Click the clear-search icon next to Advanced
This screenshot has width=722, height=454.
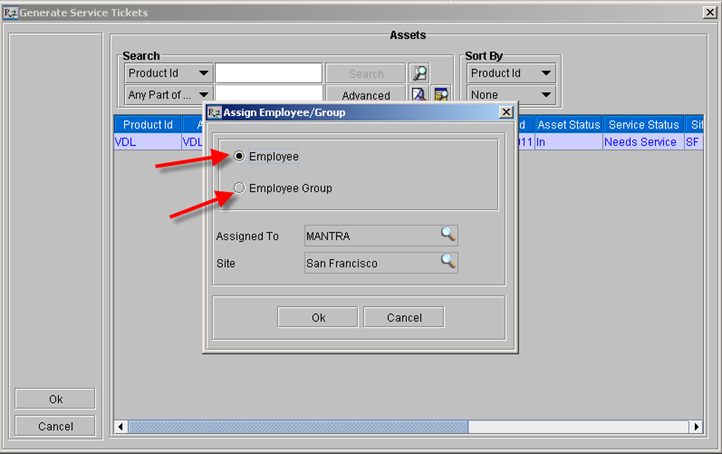coord(419,93)
